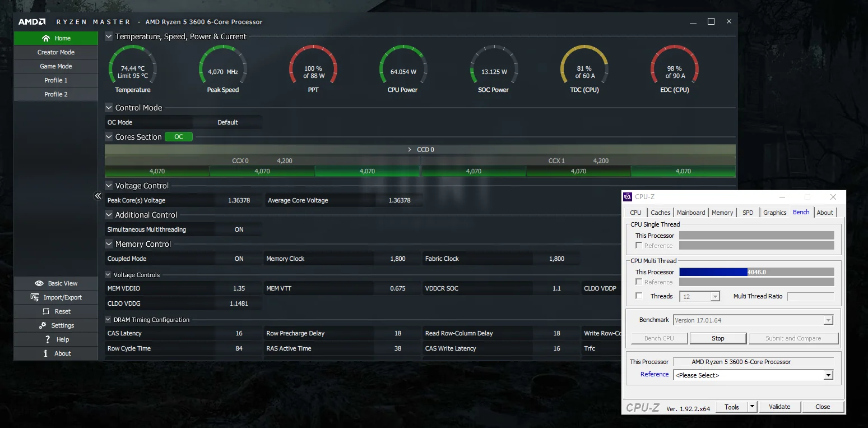Click the Help question mark icon

[48, 339]
